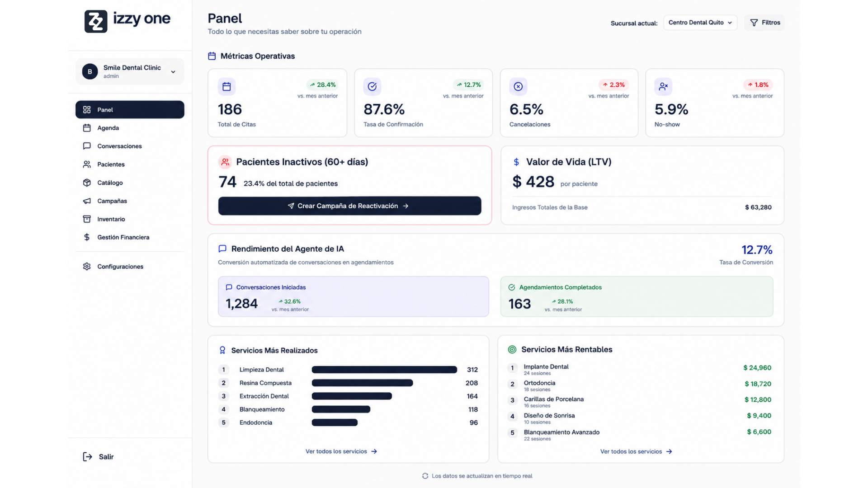This screenshot has height=488, width=868.
Task: Click the Agendamientos Completados check icon
Action: (x=512, y=287)
